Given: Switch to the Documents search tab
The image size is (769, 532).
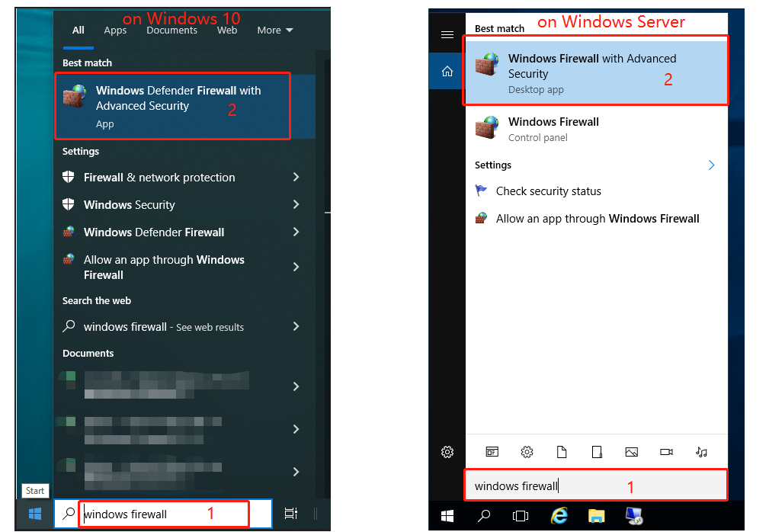Looking at the screenshot, I should point(171,30).
